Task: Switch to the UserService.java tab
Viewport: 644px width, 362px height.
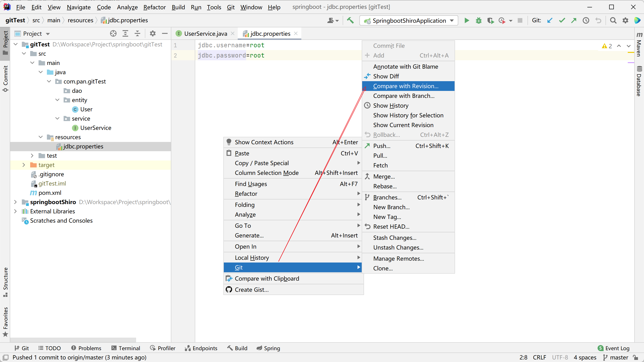Action: tap(205, 33)
